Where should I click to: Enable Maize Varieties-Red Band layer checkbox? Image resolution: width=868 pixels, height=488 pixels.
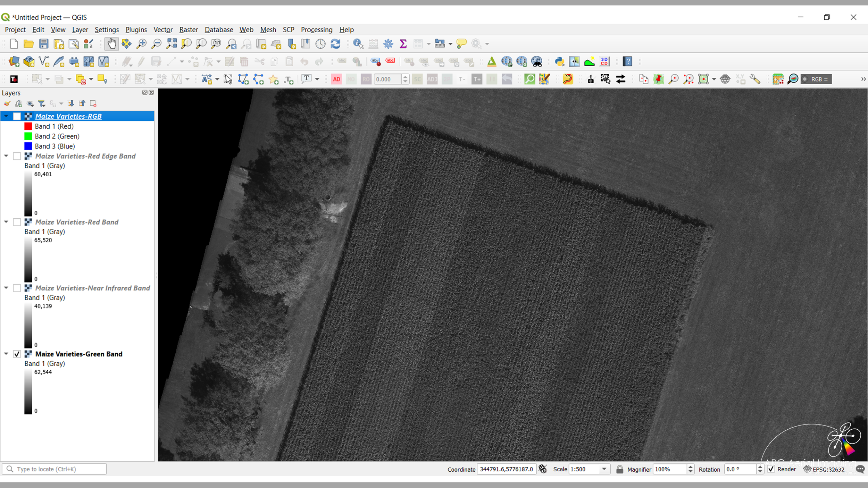pos(17,222)
